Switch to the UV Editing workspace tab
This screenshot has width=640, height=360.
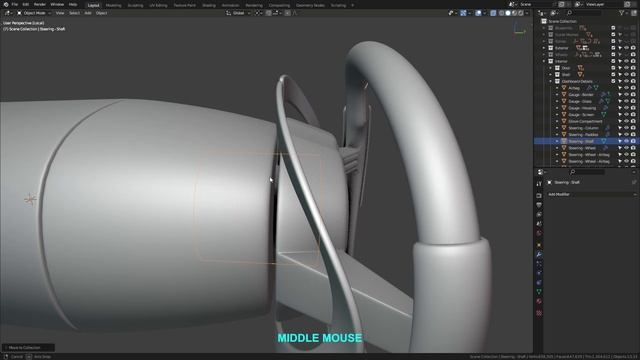(158, 5)
